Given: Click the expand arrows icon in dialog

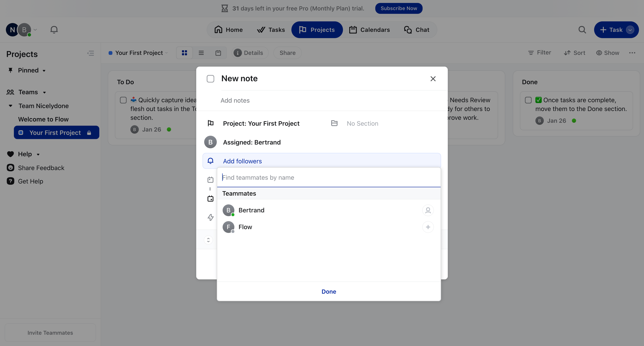Looking at the screenshot, I should pos(208,240).
